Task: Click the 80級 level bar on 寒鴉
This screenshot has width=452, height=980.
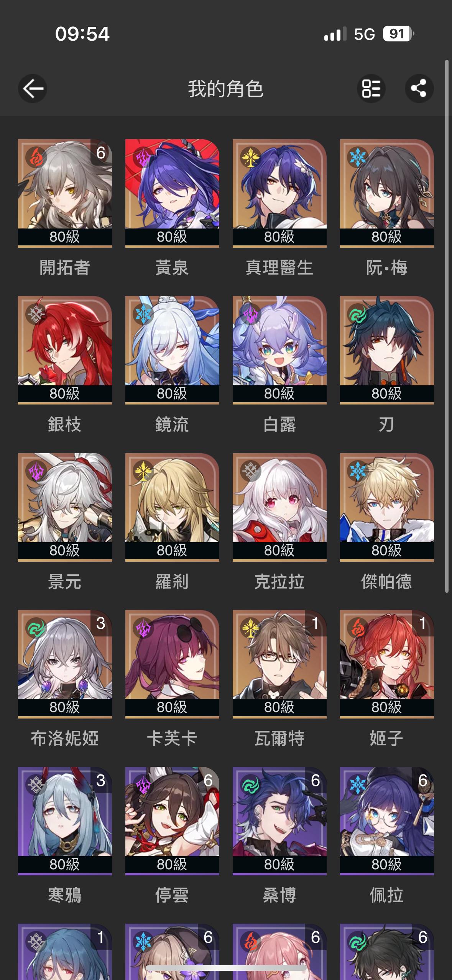Action: coord(65,864)
